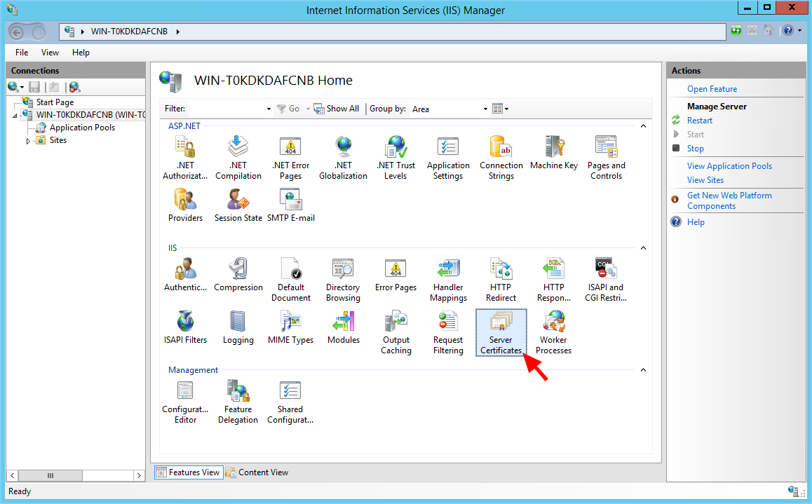Switch to Features View tab

tap(189, 472)
